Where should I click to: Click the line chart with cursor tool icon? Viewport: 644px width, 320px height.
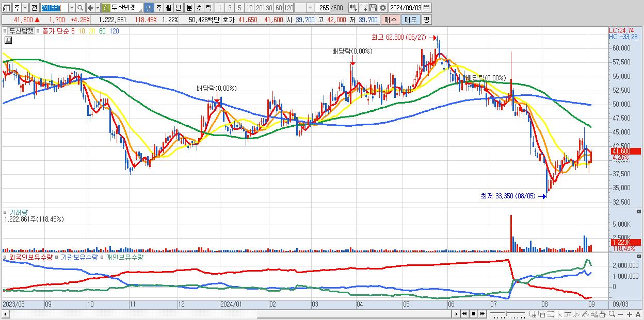click(363, 8)
